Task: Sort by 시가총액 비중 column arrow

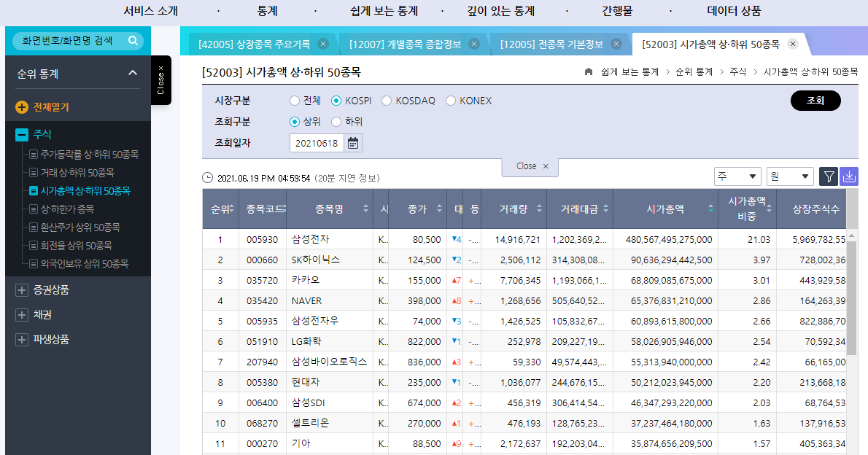Action: click(x=769, y=209)
